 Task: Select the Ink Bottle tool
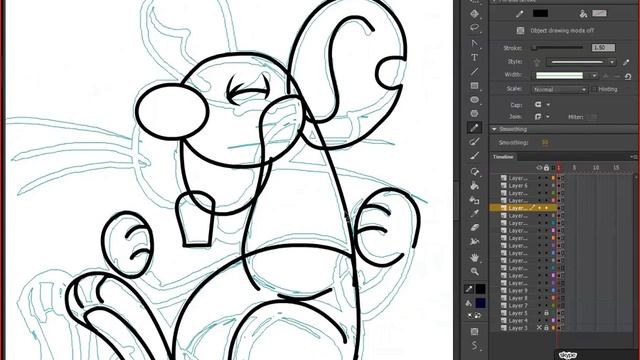pos(474,200)
